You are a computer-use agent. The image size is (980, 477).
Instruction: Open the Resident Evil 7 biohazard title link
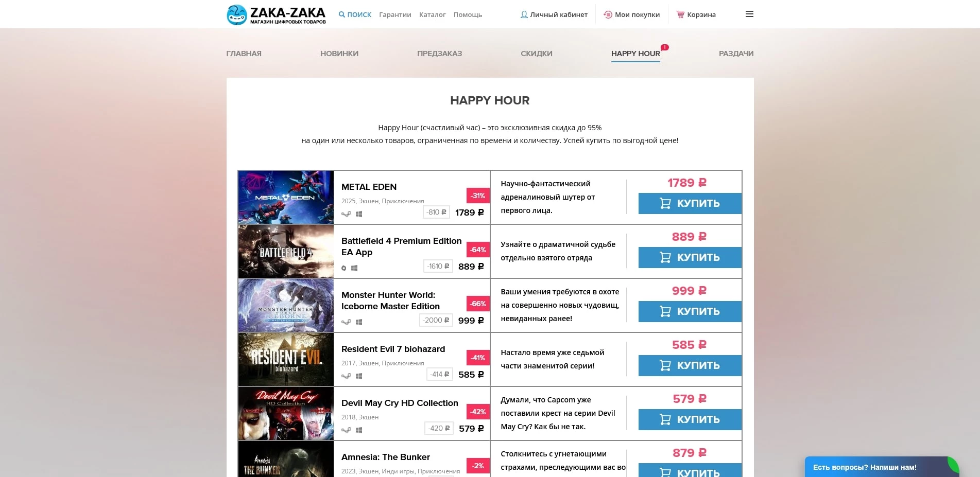pos(393,349)
